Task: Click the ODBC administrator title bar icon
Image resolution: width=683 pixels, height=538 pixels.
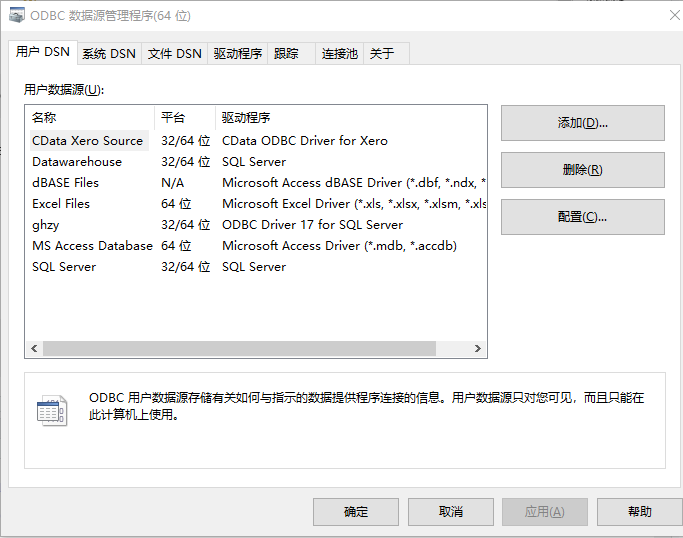Action: [x=17, y=15]
